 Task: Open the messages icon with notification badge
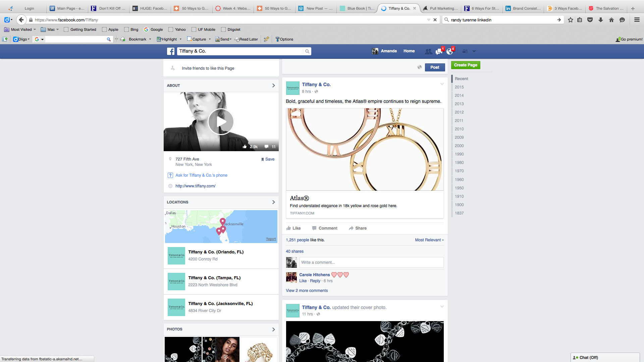tap(439, 51)
